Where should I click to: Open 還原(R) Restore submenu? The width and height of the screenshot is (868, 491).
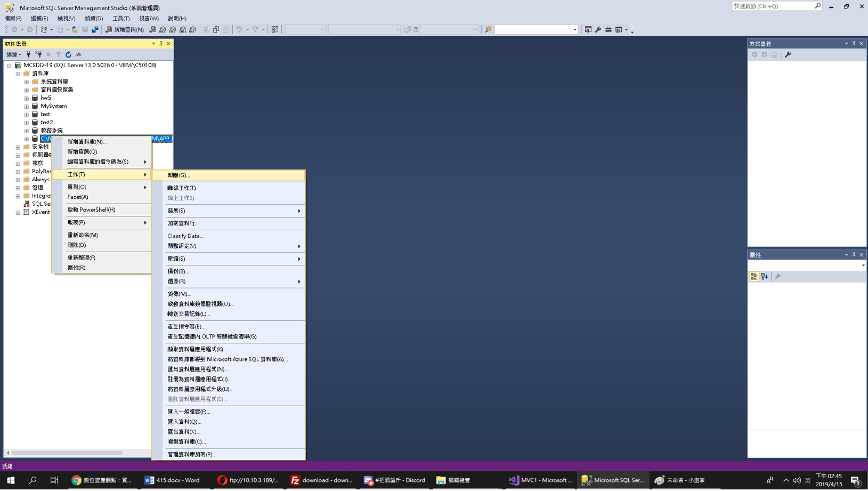(229, 281)
